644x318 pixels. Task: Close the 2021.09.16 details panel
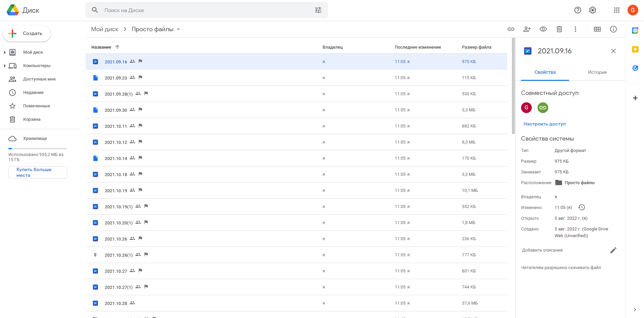pos(613,51)
